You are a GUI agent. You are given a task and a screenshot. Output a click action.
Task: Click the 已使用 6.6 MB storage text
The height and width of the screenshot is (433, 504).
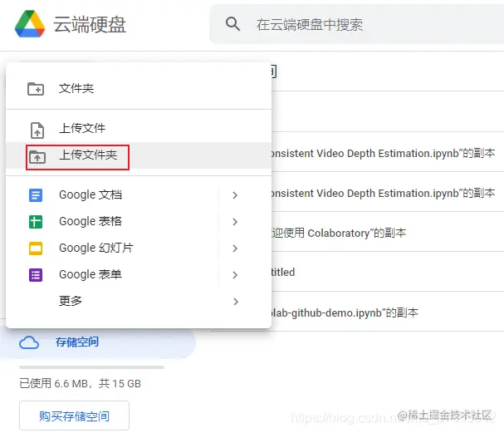pyautogui.click(x=80, y=383)
